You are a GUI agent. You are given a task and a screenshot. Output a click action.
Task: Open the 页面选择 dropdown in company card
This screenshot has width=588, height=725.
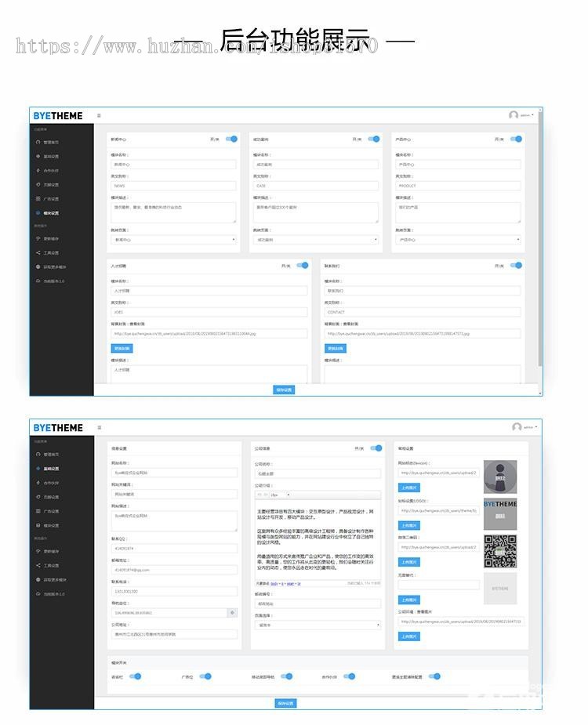tap(318, 625)
